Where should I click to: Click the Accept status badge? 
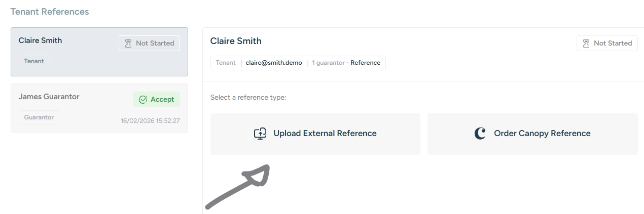click(156, 100)
